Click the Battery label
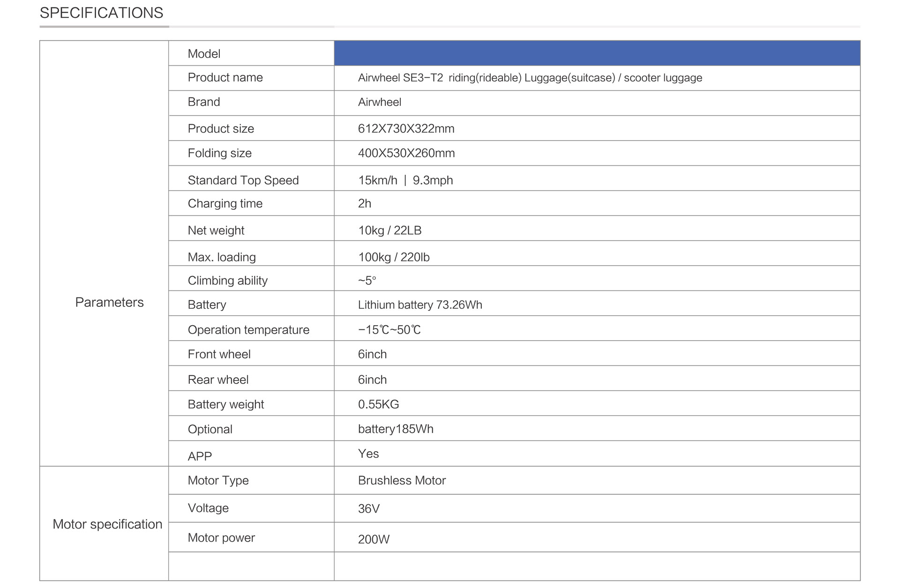Viewport: 900px width, 588px height. tap(207, 305)
